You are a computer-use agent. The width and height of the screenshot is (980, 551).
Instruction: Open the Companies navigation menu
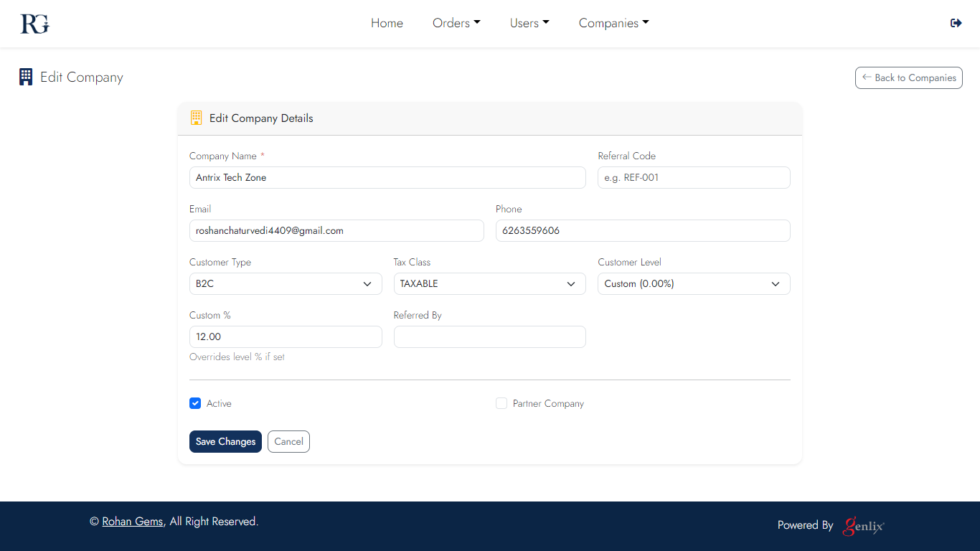[613, 23]
